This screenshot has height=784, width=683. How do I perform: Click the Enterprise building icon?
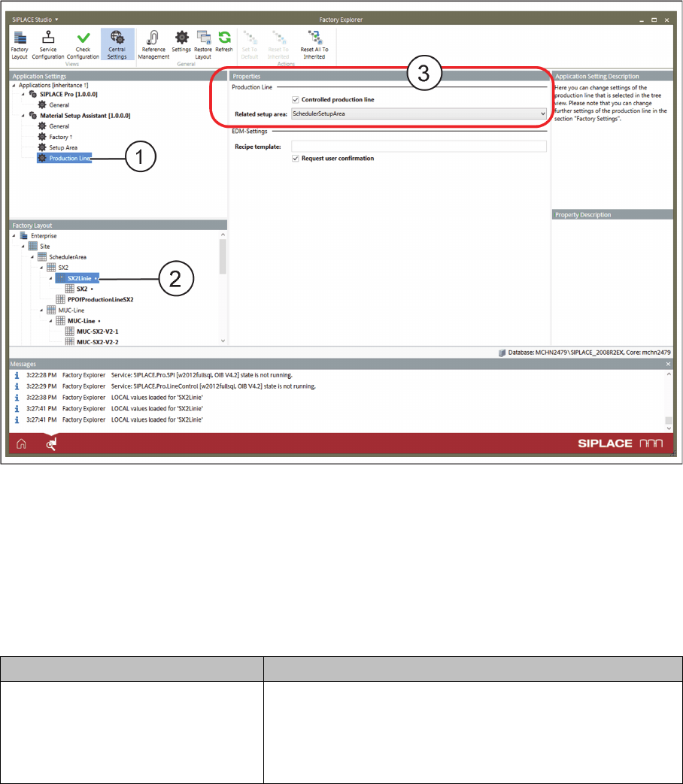click(23, 236)
